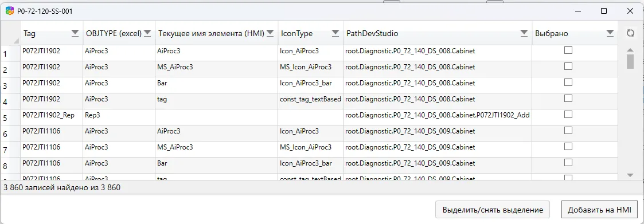Screen dimensions: 644x224
Task: Tick the Выбрано checkbox in row 8
Action: 568,163
